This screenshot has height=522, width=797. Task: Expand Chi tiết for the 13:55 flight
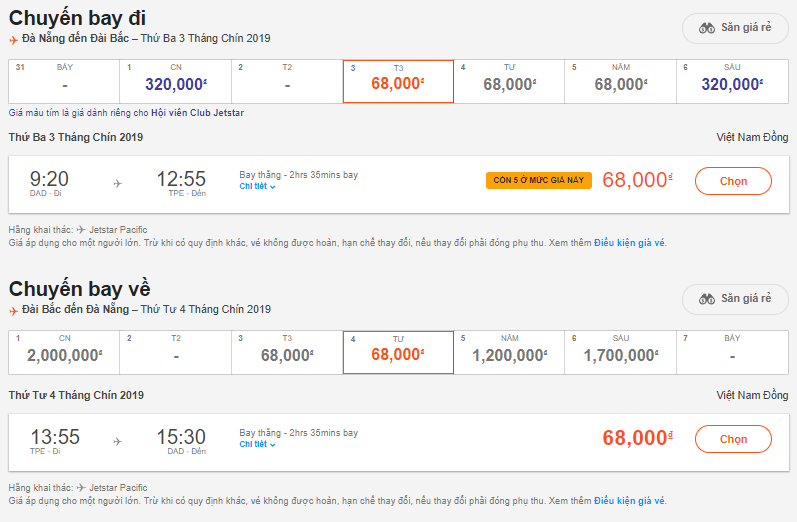point(257,444)
